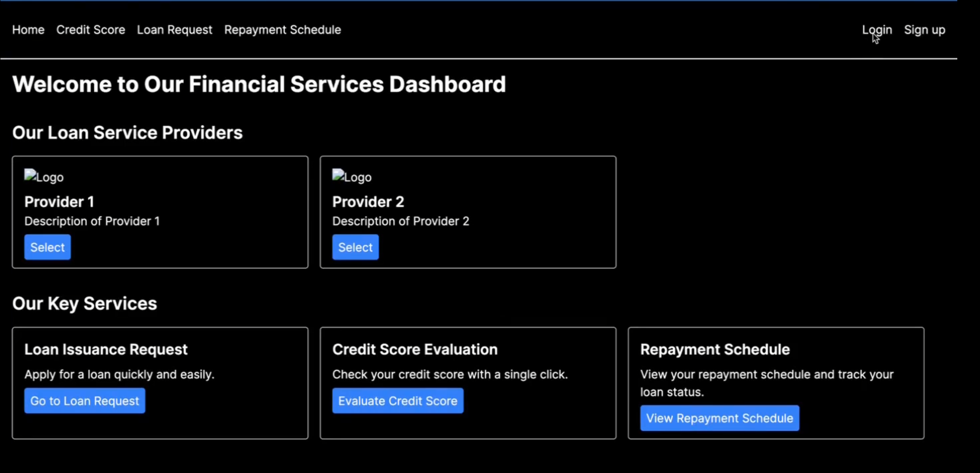The height and width of the screenshot is (473, 980).
Task: Click the Welcome dashboard main heading
Action: coord(259,84)
